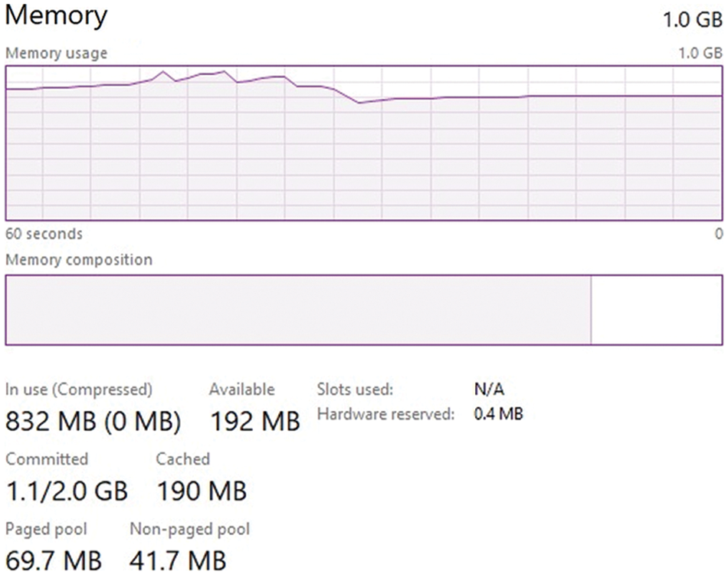Click the Slots used label
Image resolution: width=728 pixels, height=575 pixels.
(x=355, y=389)
